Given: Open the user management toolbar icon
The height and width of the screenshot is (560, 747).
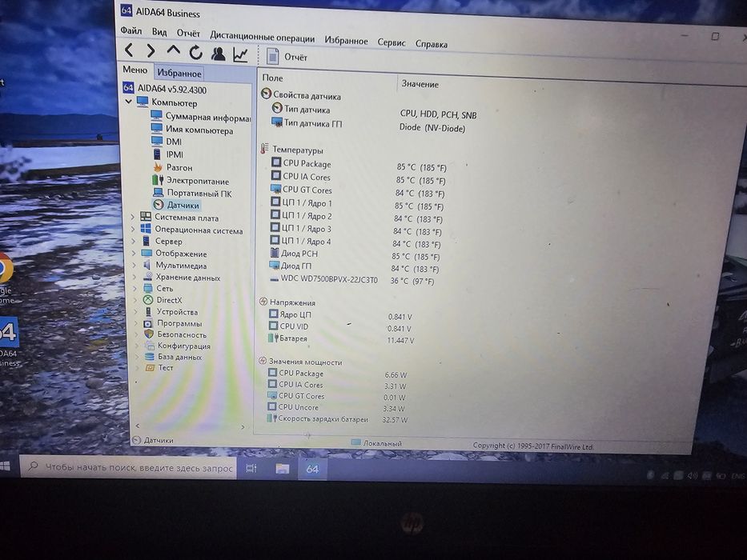Looking at the screenshot, I should (219, 54).
